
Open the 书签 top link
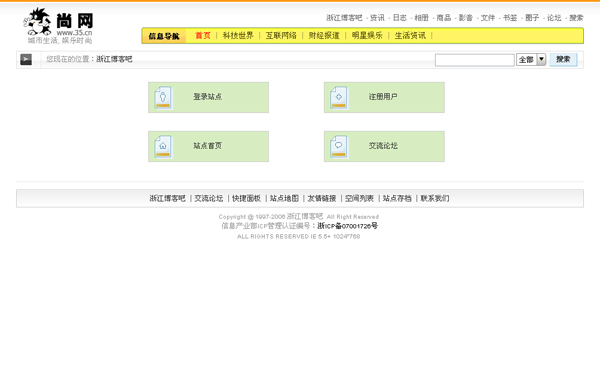(510, 18)
